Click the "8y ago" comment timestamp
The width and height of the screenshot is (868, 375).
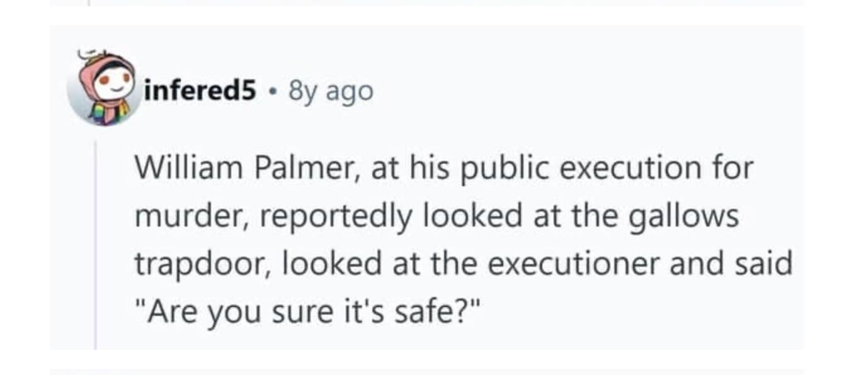[331, 91]
